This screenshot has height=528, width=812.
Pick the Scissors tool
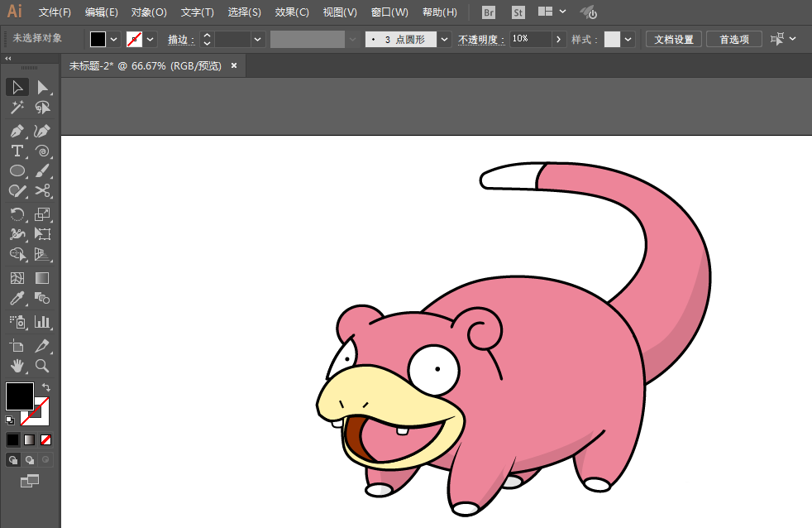coord(42,190)
